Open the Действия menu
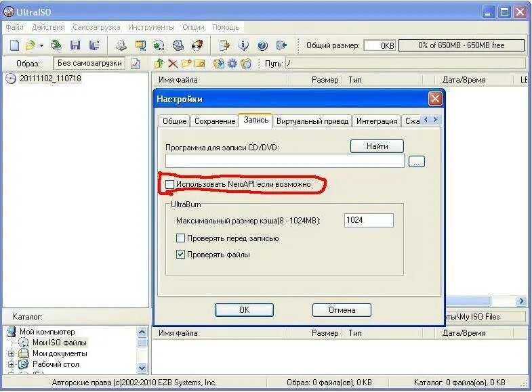Screen dimensions: 532x392 pos(48,27)
